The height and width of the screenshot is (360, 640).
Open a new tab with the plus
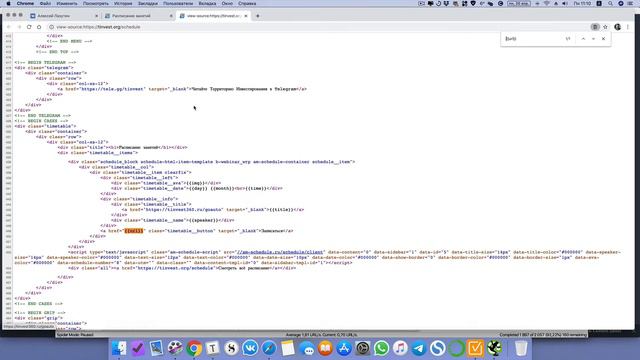click(258, 16)
